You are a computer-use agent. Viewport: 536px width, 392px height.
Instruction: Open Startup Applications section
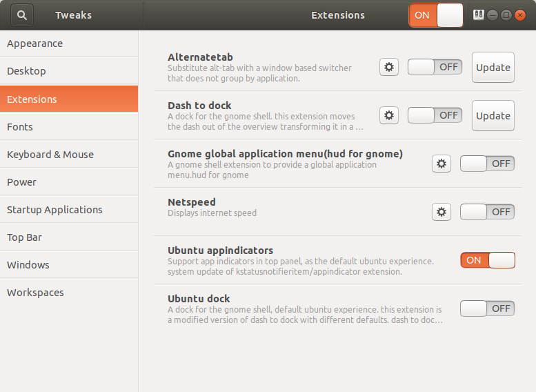69,209
